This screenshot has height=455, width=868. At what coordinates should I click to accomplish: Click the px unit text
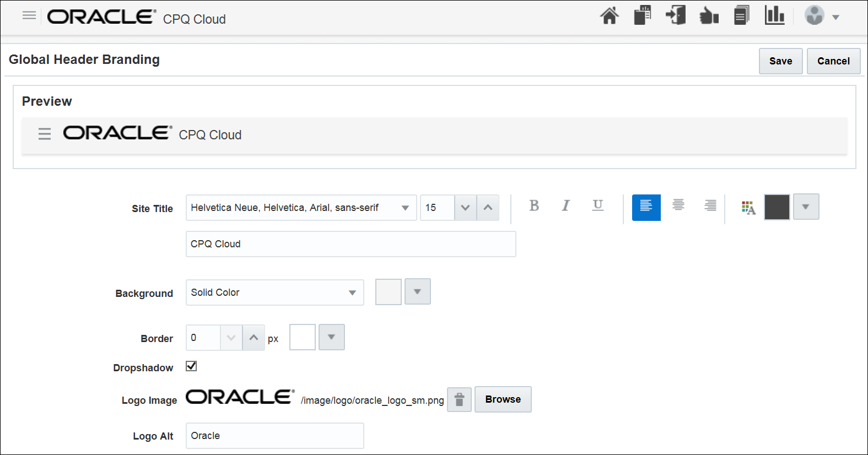point(273,339)
